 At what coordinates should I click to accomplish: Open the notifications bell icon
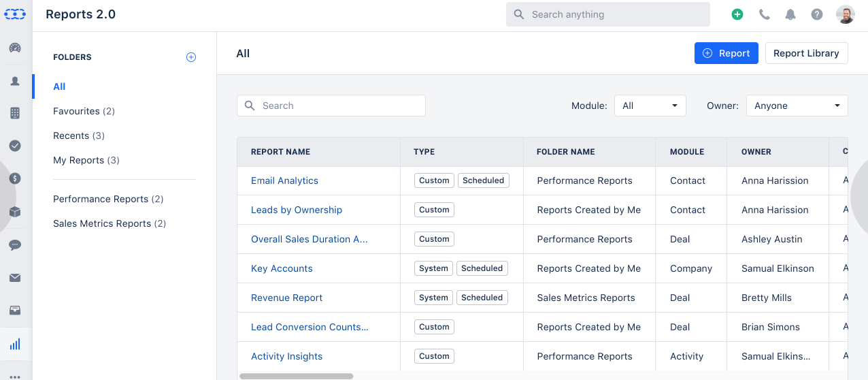pyautogui.click(x=790, y=14)
